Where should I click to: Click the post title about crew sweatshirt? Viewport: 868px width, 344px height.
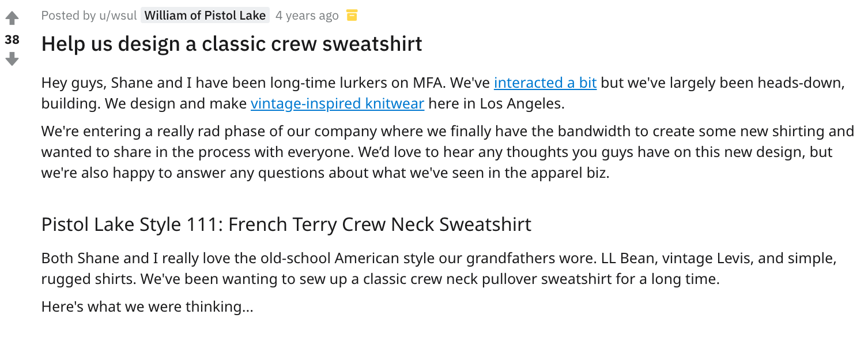(232, 44)
